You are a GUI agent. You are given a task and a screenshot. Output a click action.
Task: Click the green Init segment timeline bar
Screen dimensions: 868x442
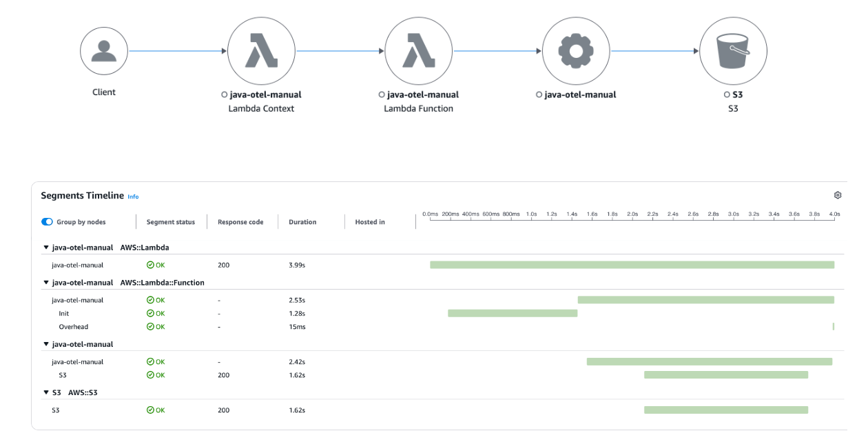pyautogui.click(x=513, y=312)
